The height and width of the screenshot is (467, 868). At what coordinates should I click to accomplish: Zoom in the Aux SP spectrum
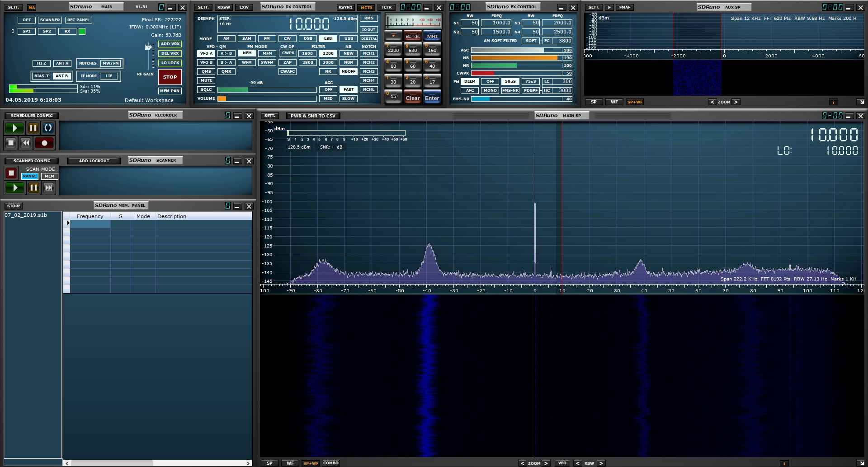pos(736,102)
